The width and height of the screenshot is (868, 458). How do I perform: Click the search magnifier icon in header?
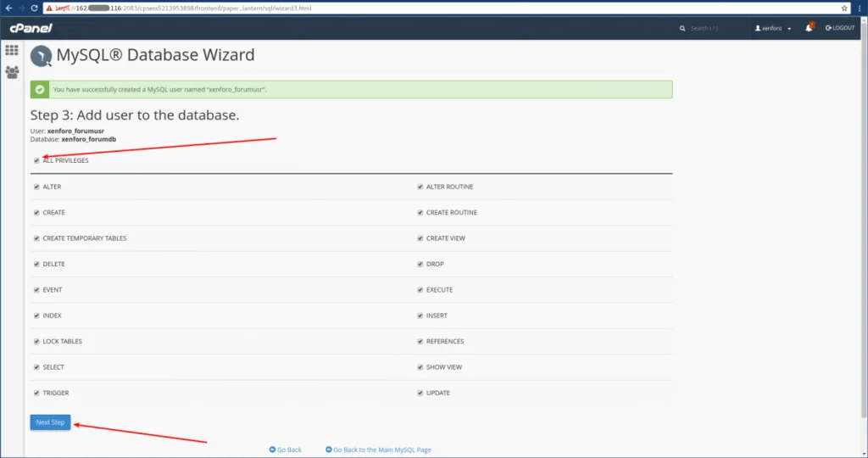(682, 28)
